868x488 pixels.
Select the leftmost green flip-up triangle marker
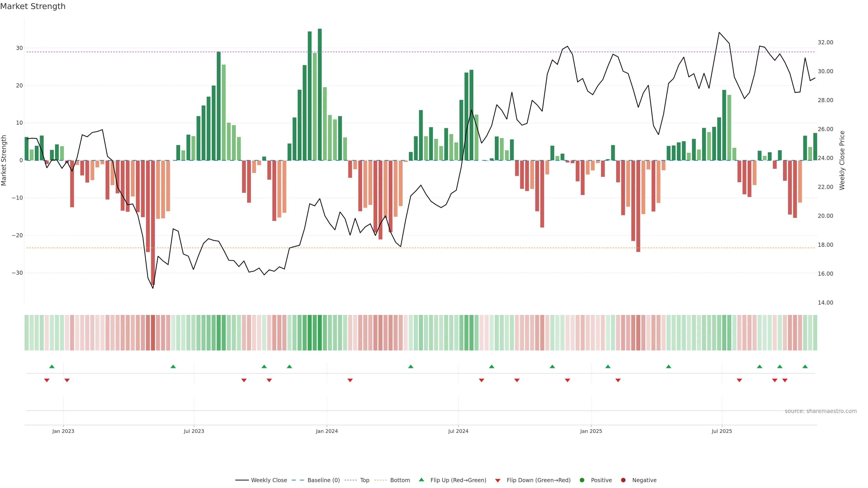(52, 366)
